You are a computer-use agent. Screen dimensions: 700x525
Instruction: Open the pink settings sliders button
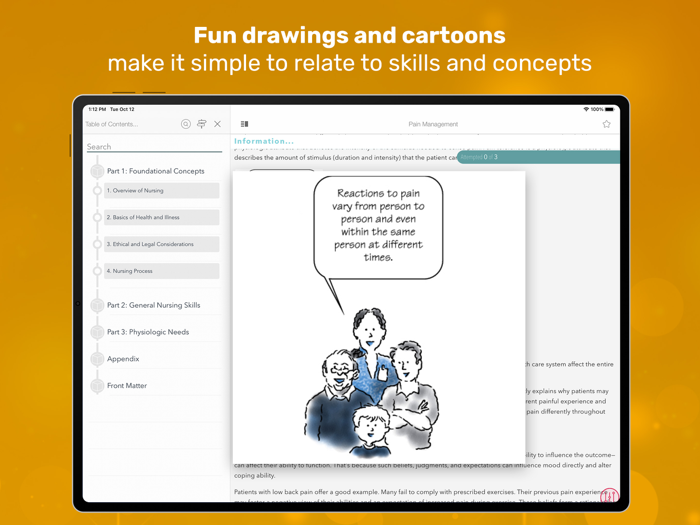609,495
